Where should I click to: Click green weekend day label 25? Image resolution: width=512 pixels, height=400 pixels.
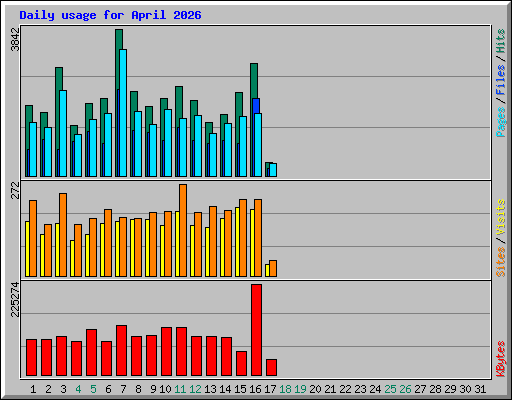390,389
